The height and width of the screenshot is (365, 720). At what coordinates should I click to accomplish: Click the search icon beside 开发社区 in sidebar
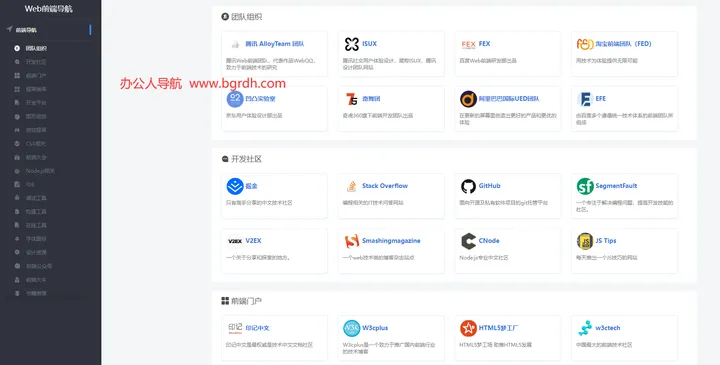[17, 62]
